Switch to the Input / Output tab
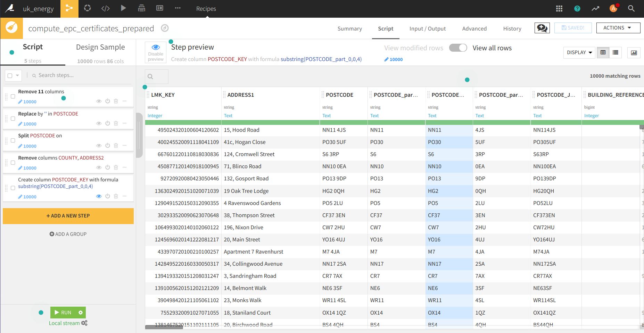Image resolution: width=644 pixels, height=333 pixels. [x=427, y=29]
